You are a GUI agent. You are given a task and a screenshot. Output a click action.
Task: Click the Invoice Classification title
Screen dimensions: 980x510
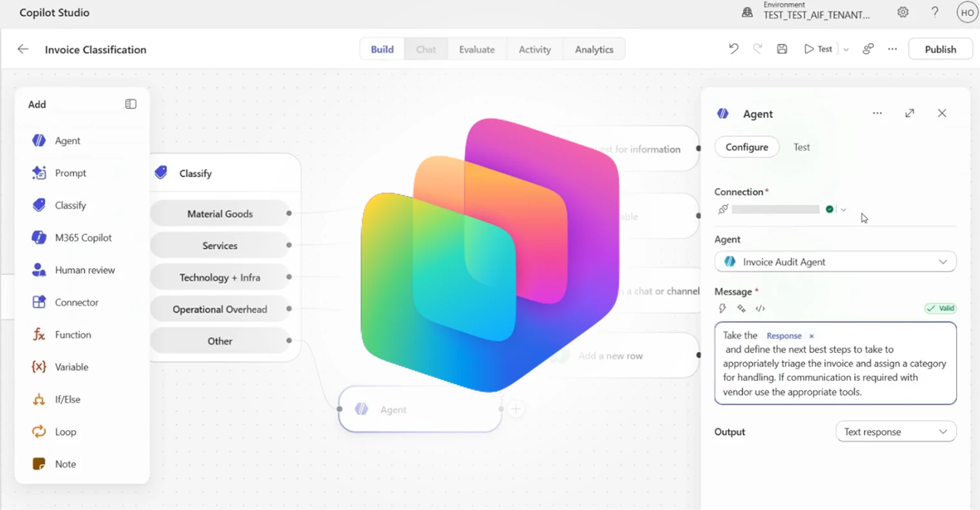[95, 50]
